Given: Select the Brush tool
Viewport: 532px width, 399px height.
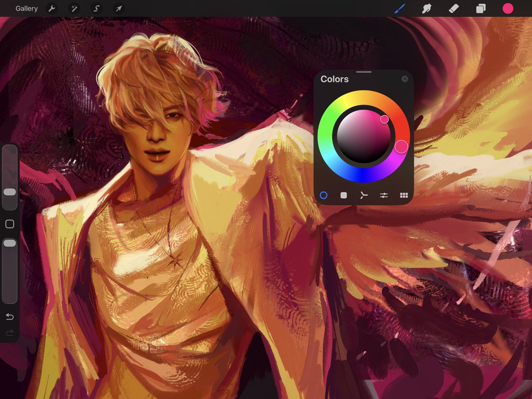Looking at the screenshot, I should 400,8.
